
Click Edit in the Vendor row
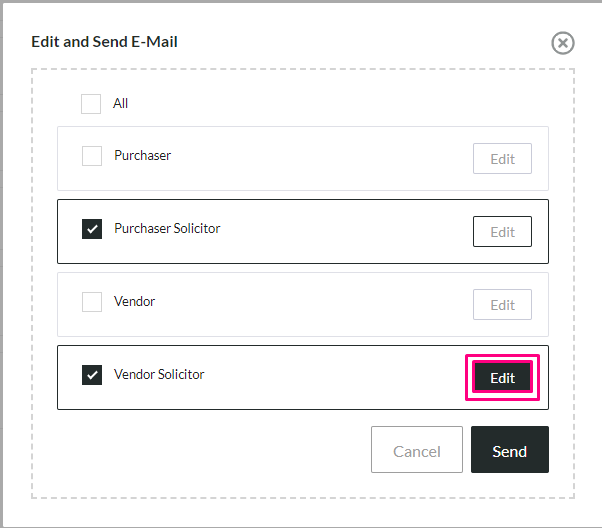coord(502,305)
